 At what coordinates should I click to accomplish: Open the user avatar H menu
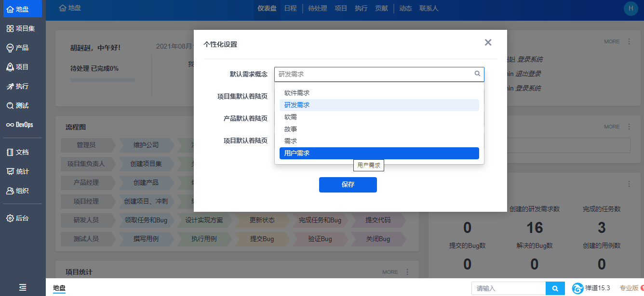[631, 8]
